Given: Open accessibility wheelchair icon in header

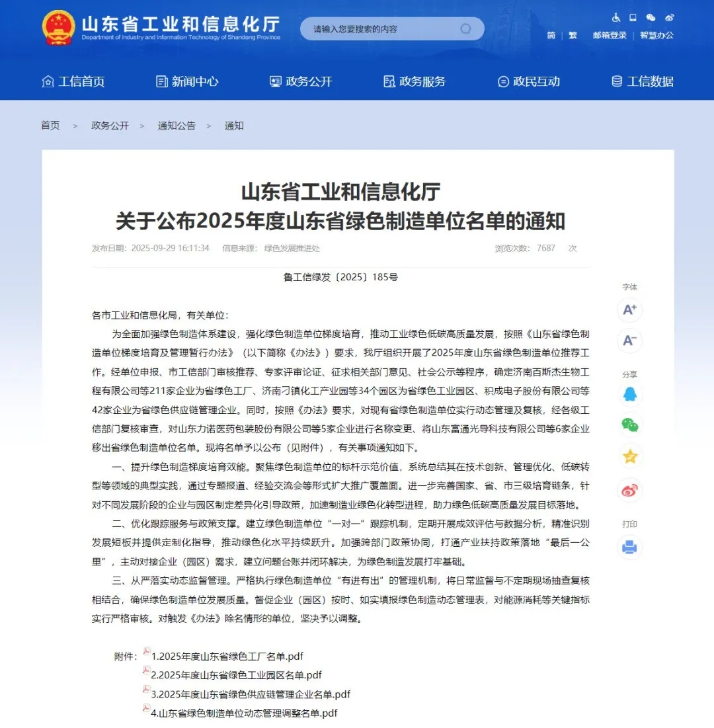Looking at the screenshot, I should (615, 18).
